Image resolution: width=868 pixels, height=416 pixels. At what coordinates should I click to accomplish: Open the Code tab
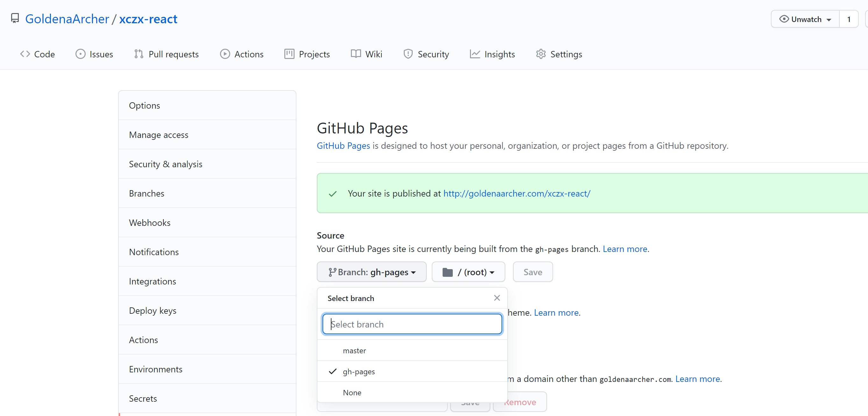click(x=37, y=54)
